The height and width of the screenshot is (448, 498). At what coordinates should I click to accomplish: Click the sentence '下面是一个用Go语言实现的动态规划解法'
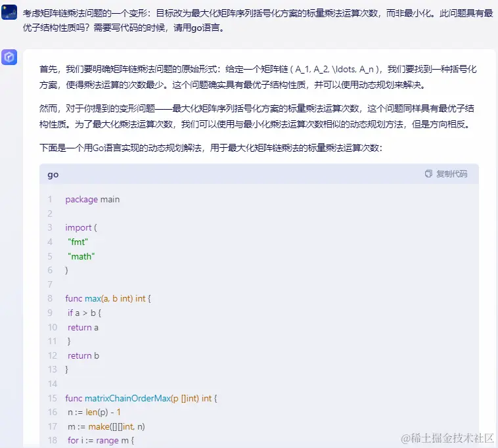tap(211, 148)
